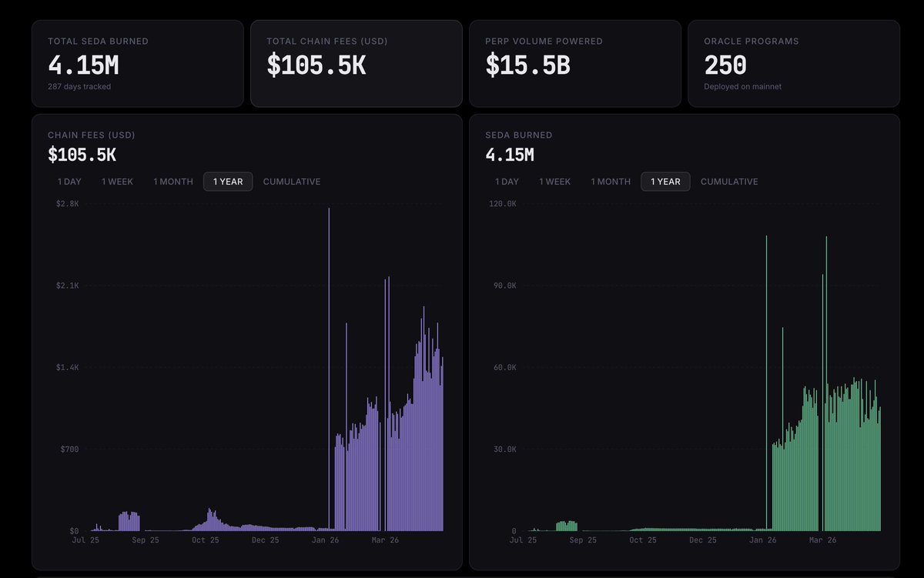Click the PERP VOLUME POWERED card label
Screen dimensions: 924x578
point(544,42)
